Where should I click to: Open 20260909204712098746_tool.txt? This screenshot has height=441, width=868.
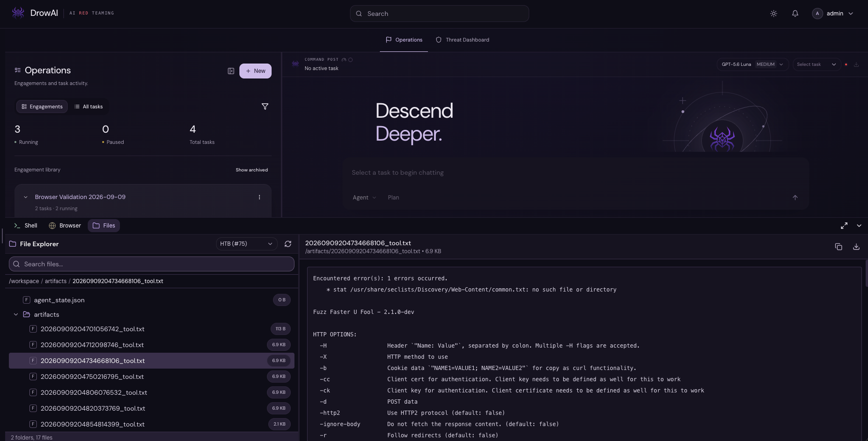click(x=152, y=345)
